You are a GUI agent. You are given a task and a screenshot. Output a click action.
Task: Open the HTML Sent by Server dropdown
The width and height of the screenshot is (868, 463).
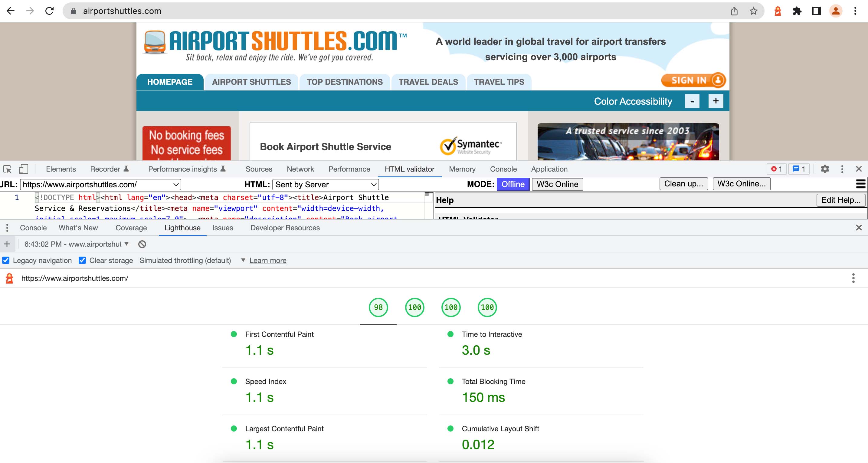pyautogui.click(x=325, y=184)
